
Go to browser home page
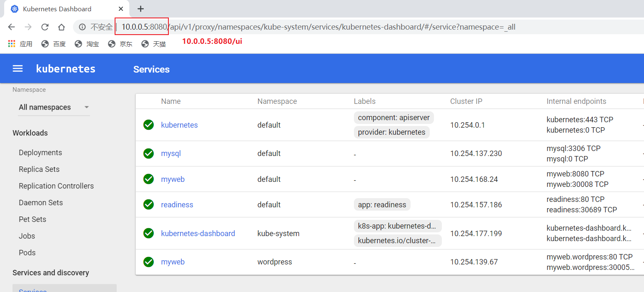[61, 27]
